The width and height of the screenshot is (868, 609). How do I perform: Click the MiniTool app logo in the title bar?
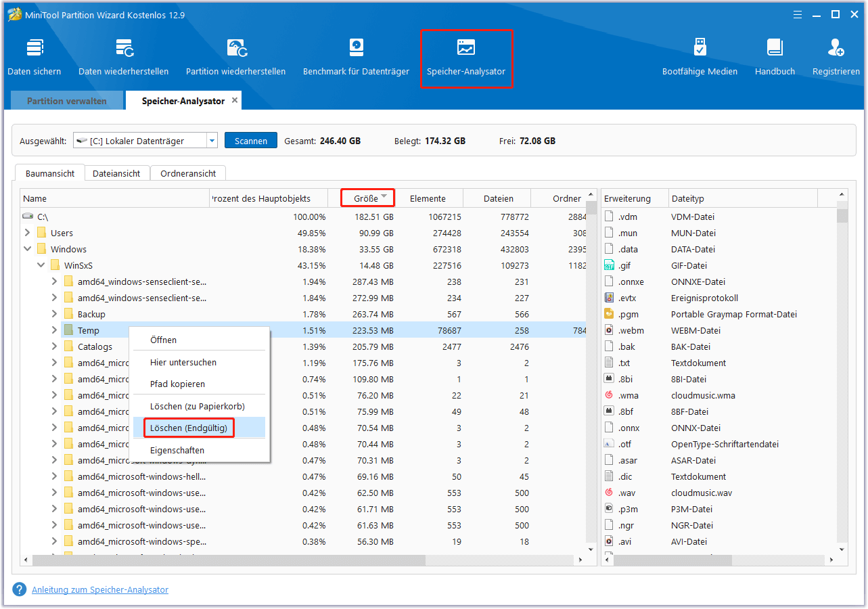(x=14, y=14)
